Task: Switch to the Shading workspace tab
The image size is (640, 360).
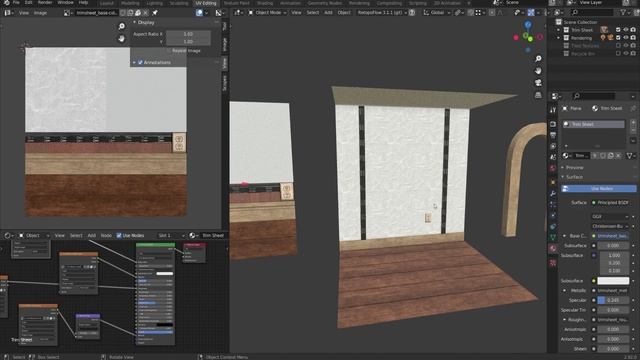Action: pos(264,3)
